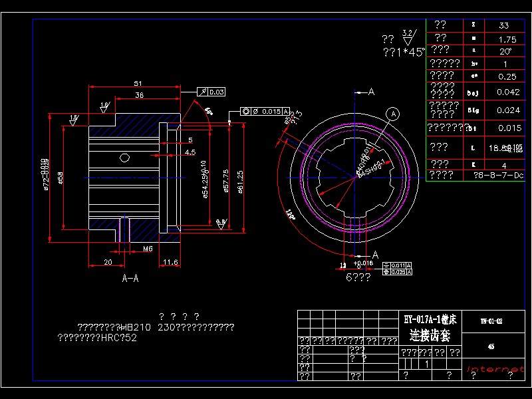532x399 pixels.
Task: Click the ø61.25 diameter dimension
Action: 240,182
